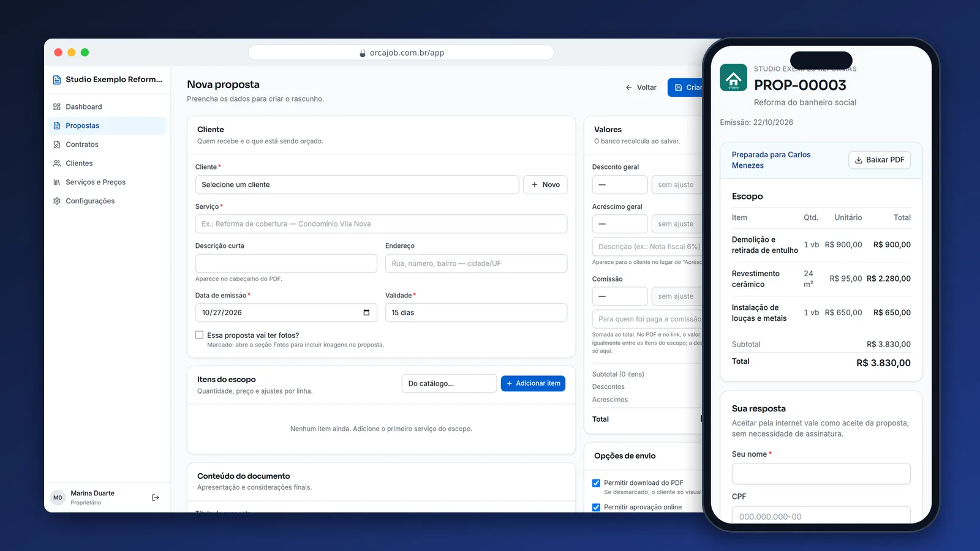Click the blue Criar button
This screenshot has height=551, width=980.
686,88
